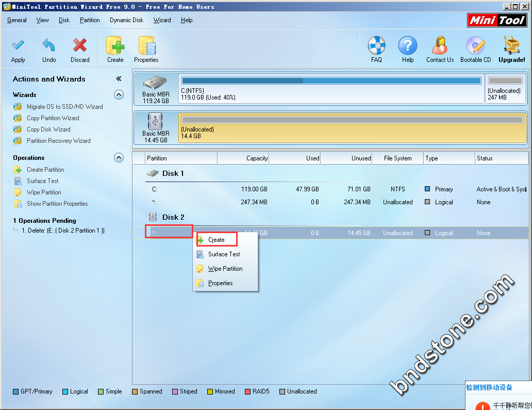Choose Properties in the context menu
The width and height of the screenshot is (532, 410).
[x=225, y=283]
